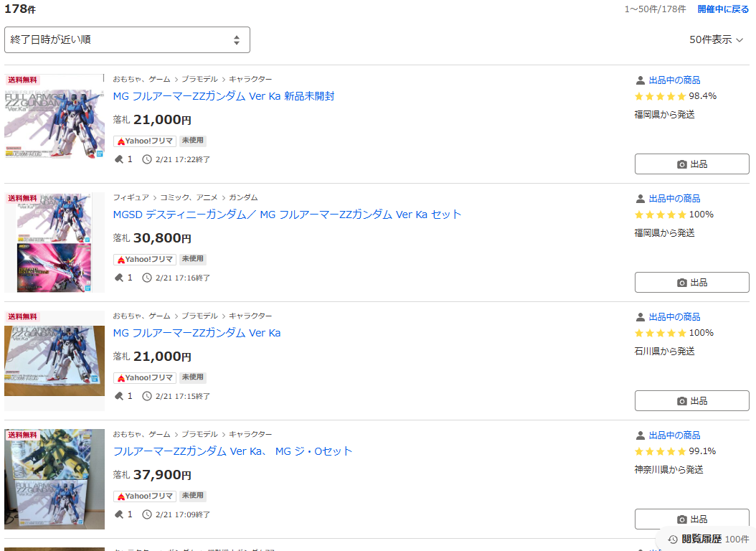This screenshot has height=551, width=756.
Task: Click the 開催中に戻る link
Action: 723,9
